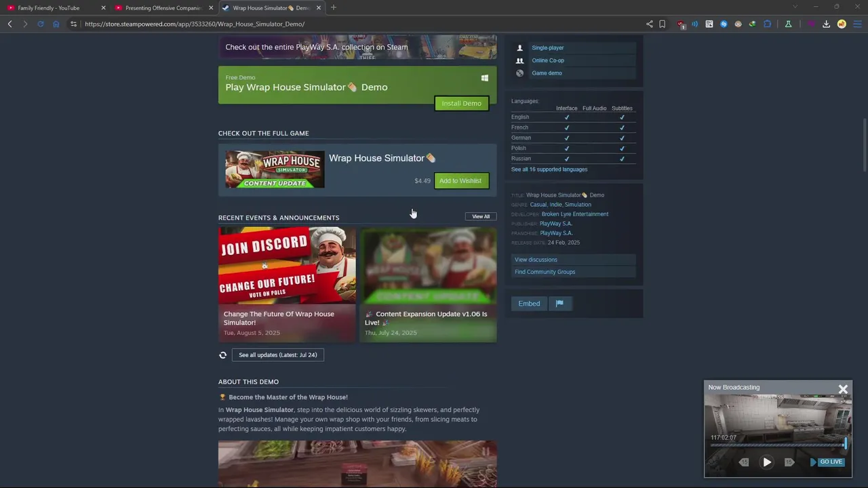
Task: Select the Wrap House Simulator Demo tab
Action: click(271, 8)
